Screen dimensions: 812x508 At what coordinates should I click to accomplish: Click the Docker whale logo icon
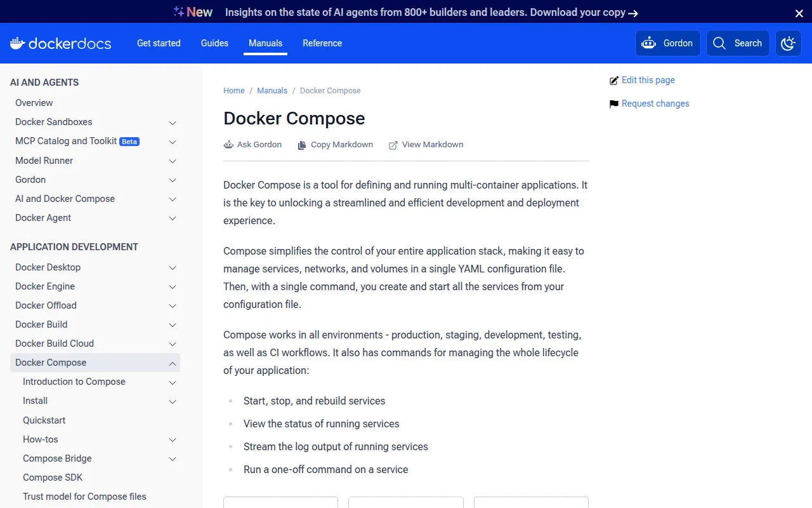(18, 43)
